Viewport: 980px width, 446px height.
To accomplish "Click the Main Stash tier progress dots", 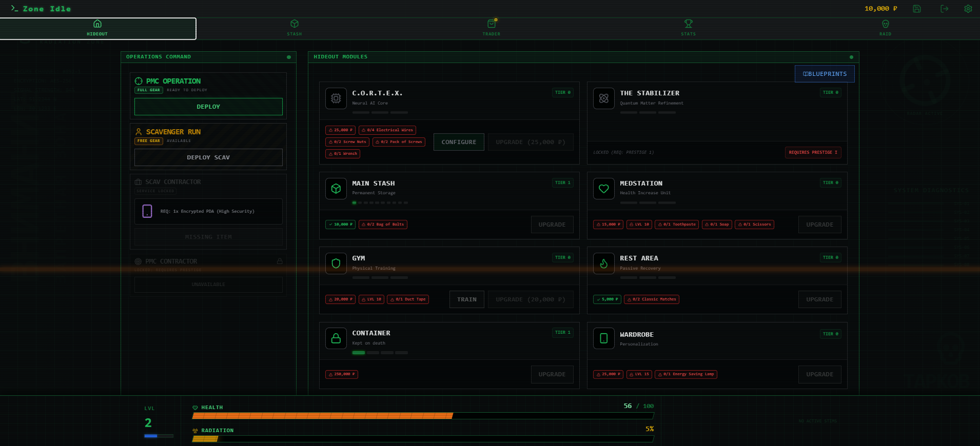I will (x=380, y=203).
